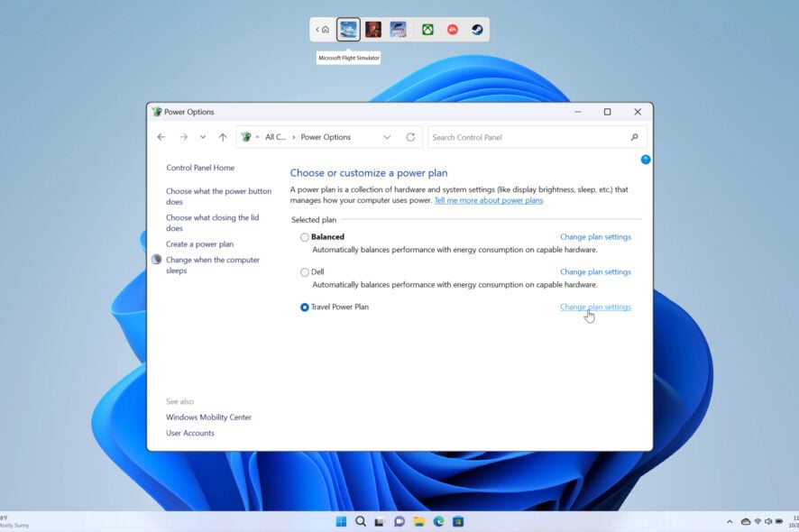Screen dimensions: 799x532
Task: Launch Microsoft Flight Simulator from the game bar
Action: click(348, 30)
